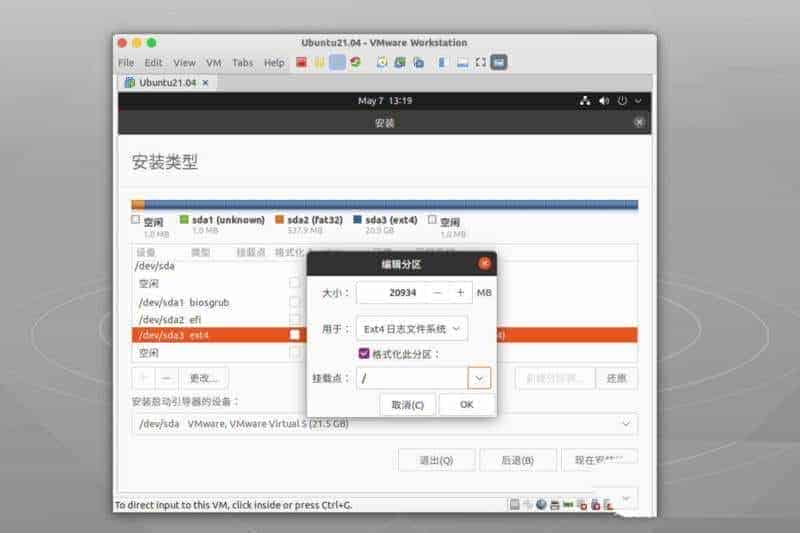Click the Revert to Snapshot toolbar icon

coord(400,62)
